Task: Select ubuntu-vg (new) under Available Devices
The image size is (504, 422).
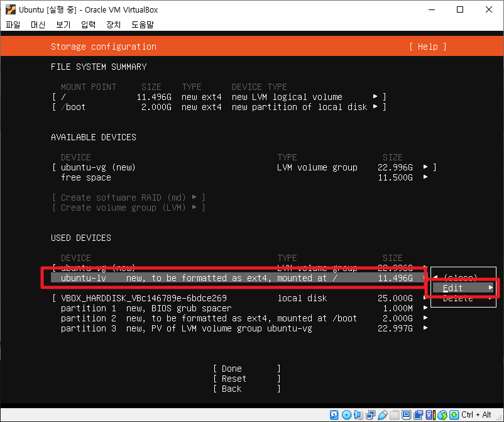Action: (x=244, y=167)
